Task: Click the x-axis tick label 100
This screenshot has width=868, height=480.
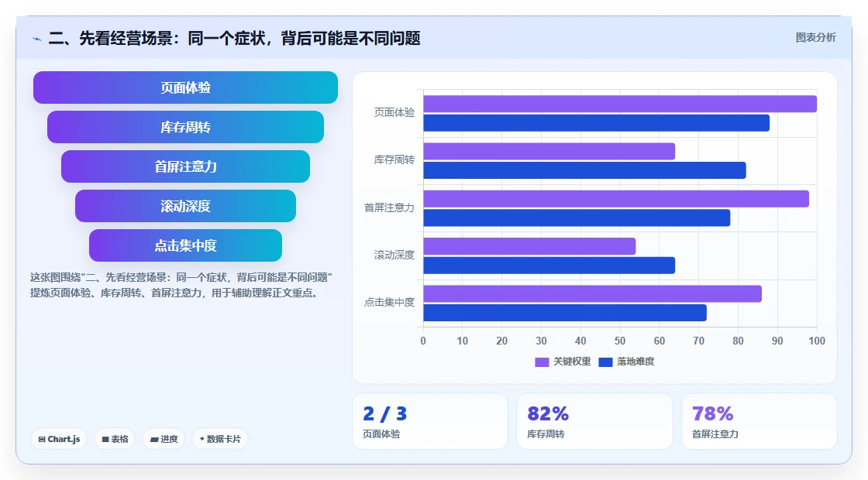Action: point(817,341)
